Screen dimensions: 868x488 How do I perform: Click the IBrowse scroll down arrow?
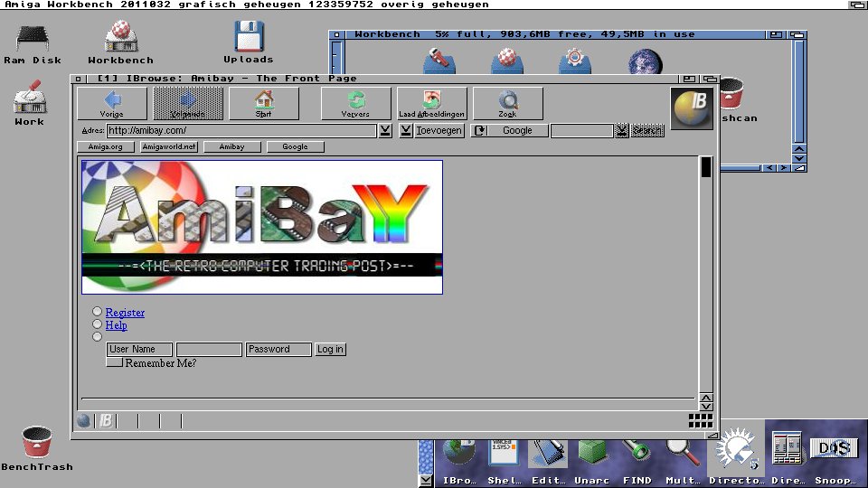coord(706,407)
